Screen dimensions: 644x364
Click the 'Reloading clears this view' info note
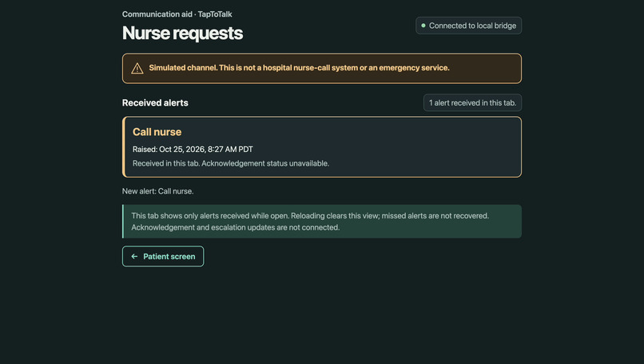click(322, 222)
